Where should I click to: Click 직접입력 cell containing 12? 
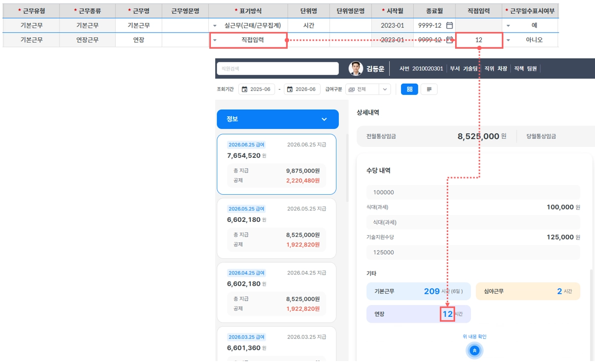click(479, 40)
